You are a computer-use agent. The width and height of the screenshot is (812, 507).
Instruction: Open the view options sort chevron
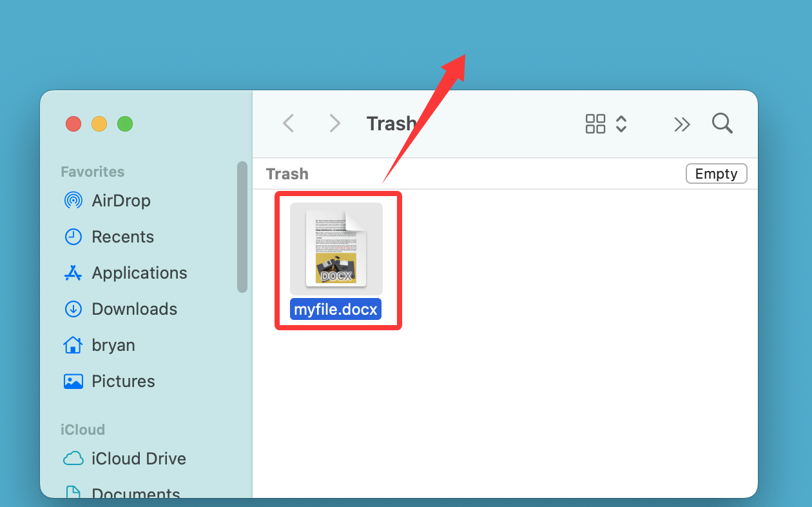(621, 123)
